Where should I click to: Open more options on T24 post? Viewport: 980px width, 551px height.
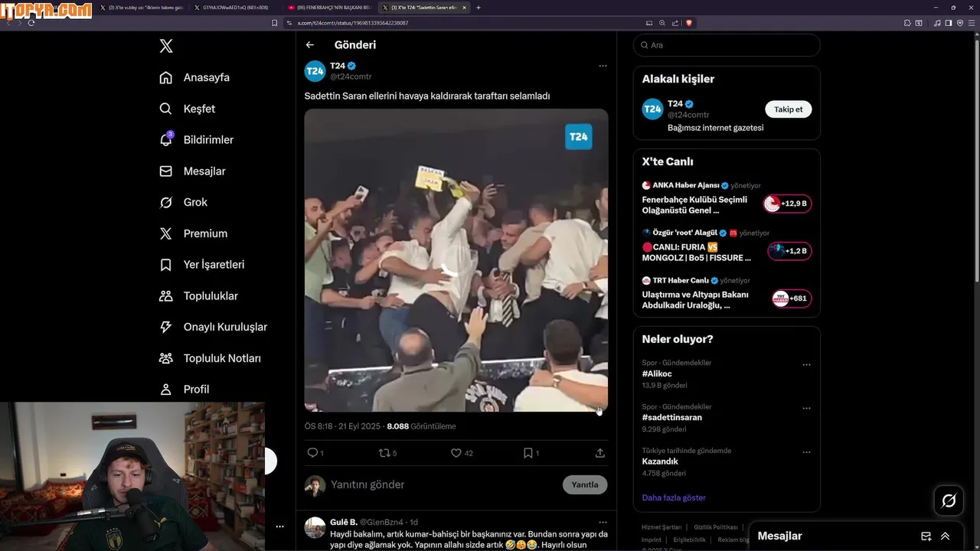[603, 66]
